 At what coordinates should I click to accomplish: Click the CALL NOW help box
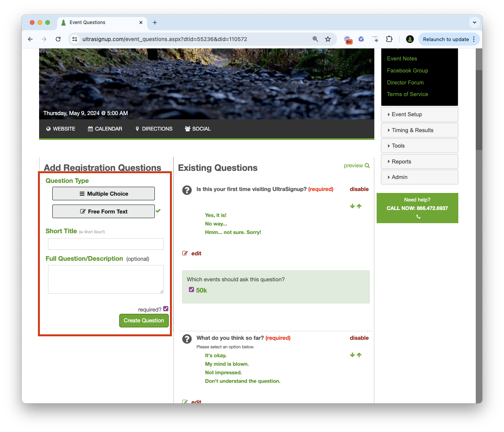[x=417, y=208]
